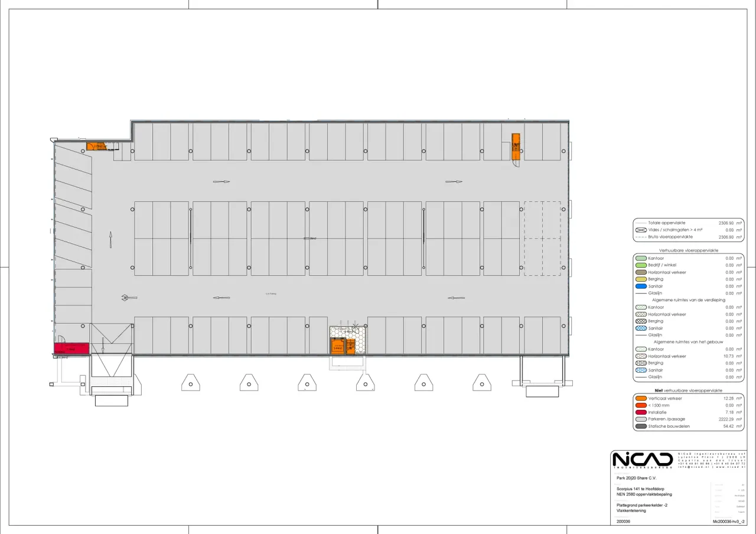Click the honeycomb Sanitair swatch under ruimtes van het gebouw
This screenshot has height=534, width=756.
pos(641,370)
